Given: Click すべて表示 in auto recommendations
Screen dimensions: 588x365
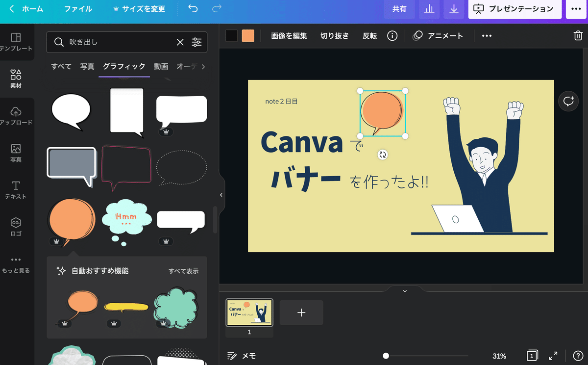Looking at the screenshot, I should [184, 271].
